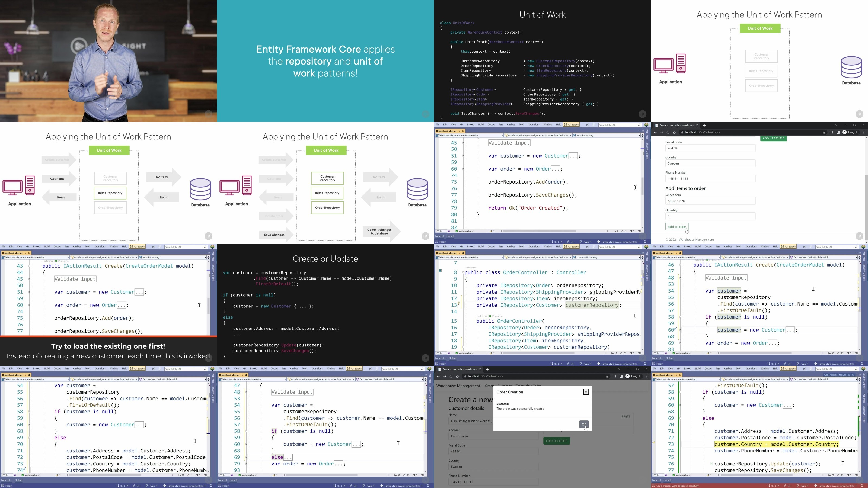Screen dimensions: 868x488
Task: Click code cleanup broom in the 'return Ok' window
Action: pyautogui.click(x=491, y=231)
